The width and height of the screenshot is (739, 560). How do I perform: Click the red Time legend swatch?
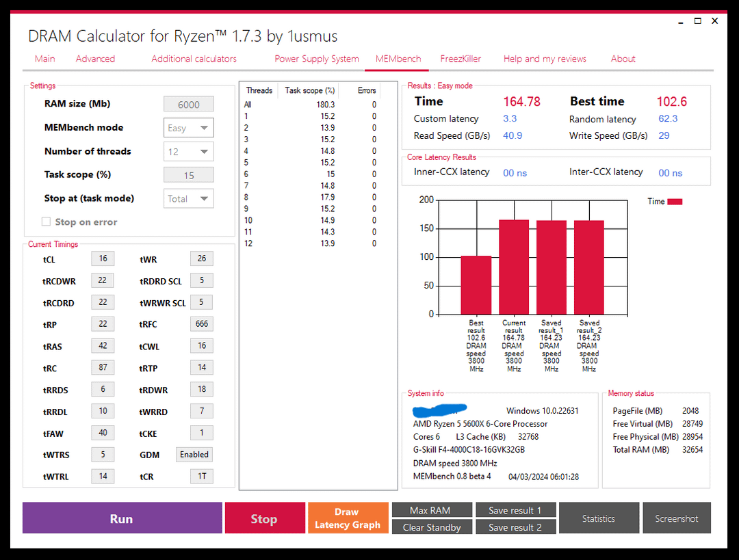(675, 202)
